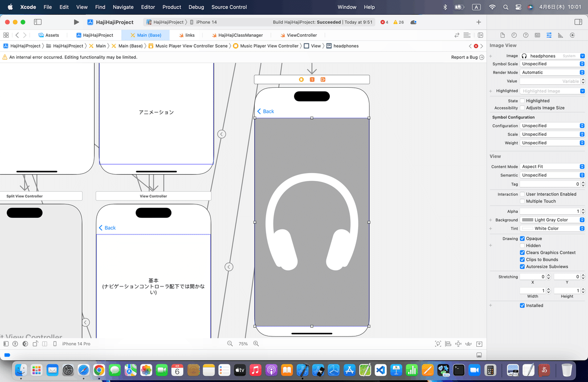Open the Tint color dropdown arrow
Viewport: 588px width, 382px height.
point(582,229)
